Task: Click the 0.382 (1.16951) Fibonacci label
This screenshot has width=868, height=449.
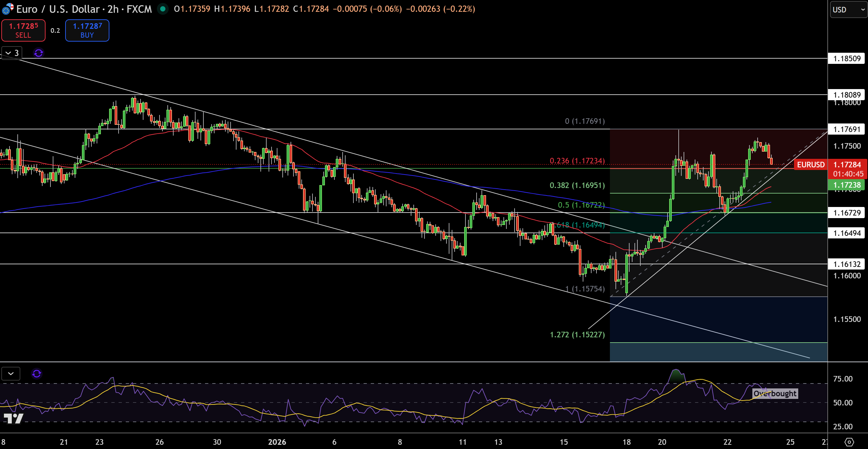Action: point(577,185)
